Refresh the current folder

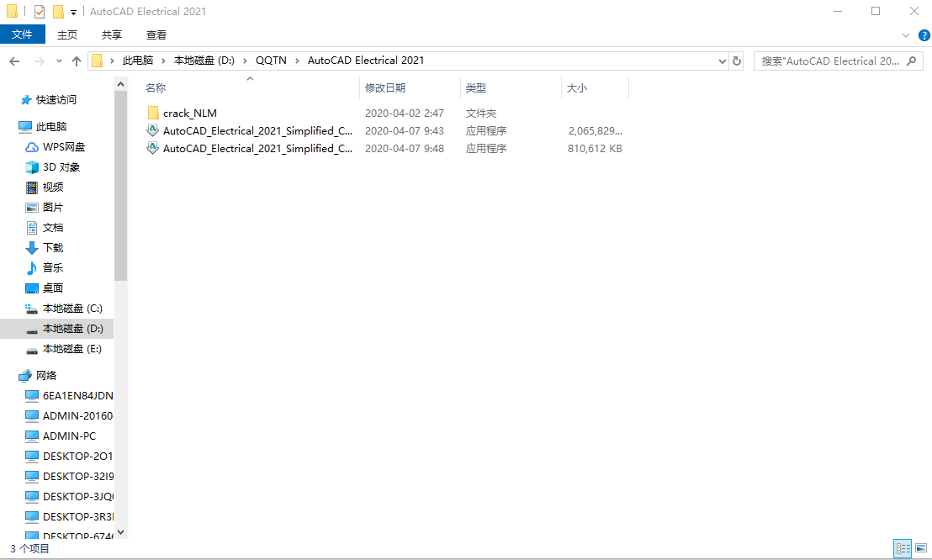pos(737,61)
